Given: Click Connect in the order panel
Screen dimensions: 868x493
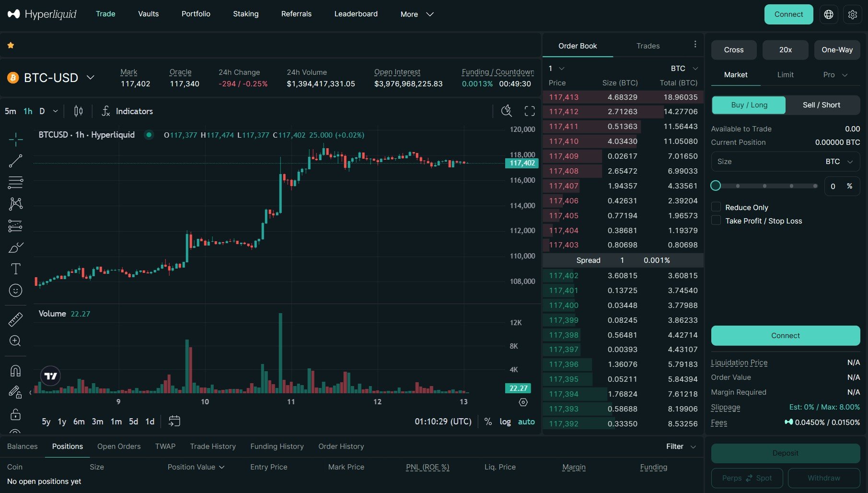Looking at the screenshot, I should point(785,336).
